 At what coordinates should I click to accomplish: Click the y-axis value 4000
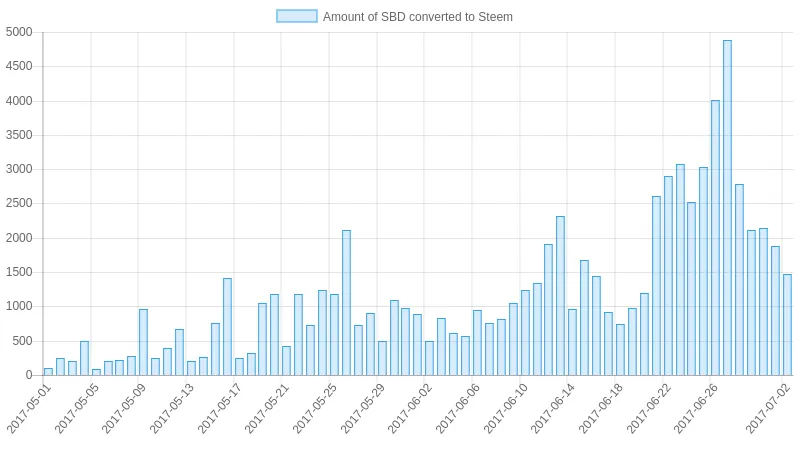coord(19,101)
